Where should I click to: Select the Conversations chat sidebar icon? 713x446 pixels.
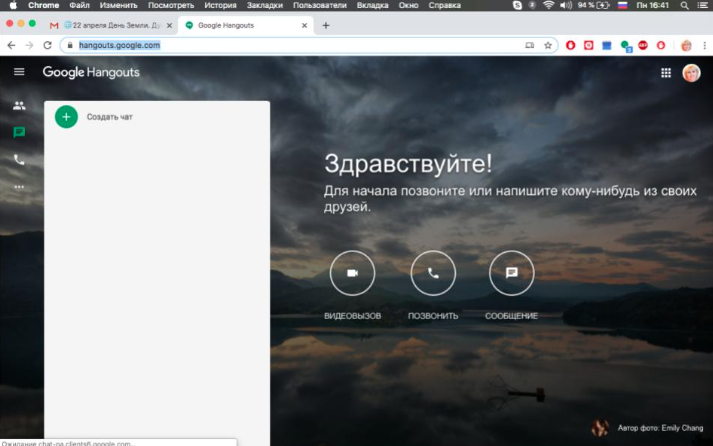point(19,132)
